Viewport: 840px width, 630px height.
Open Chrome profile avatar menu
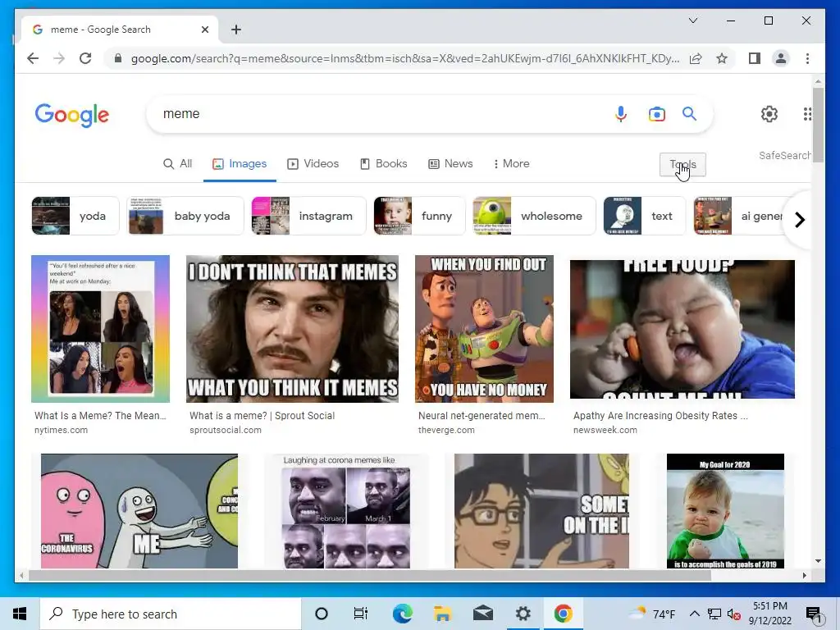(x=781, y=58)
